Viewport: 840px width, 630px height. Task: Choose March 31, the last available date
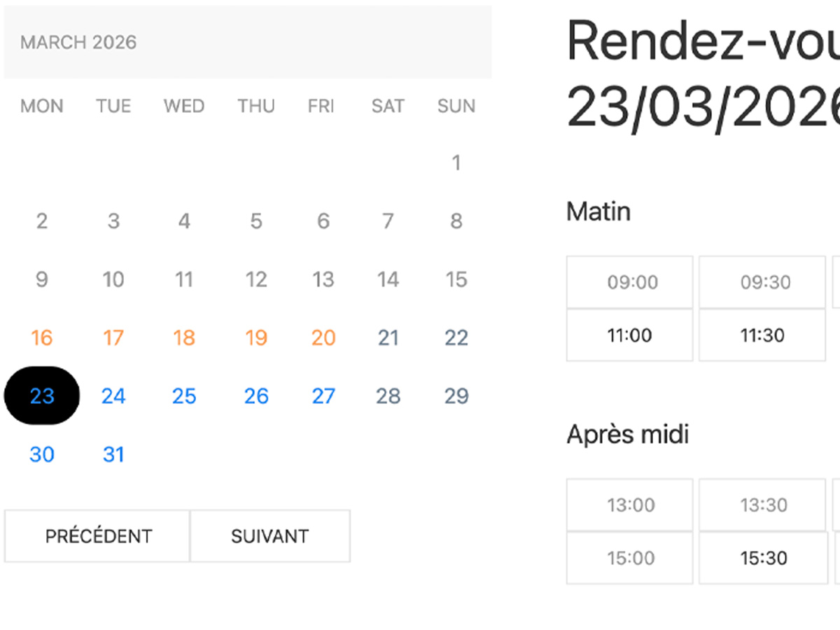[113, 454]
